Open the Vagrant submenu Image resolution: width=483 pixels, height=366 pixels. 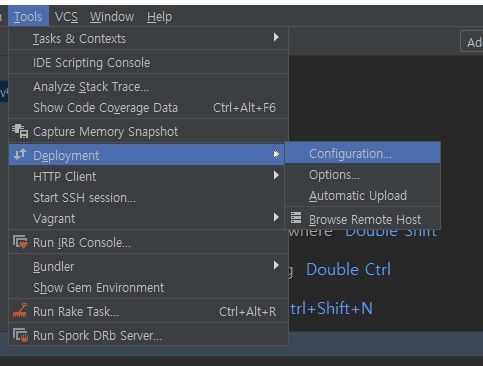coord(148,219)
